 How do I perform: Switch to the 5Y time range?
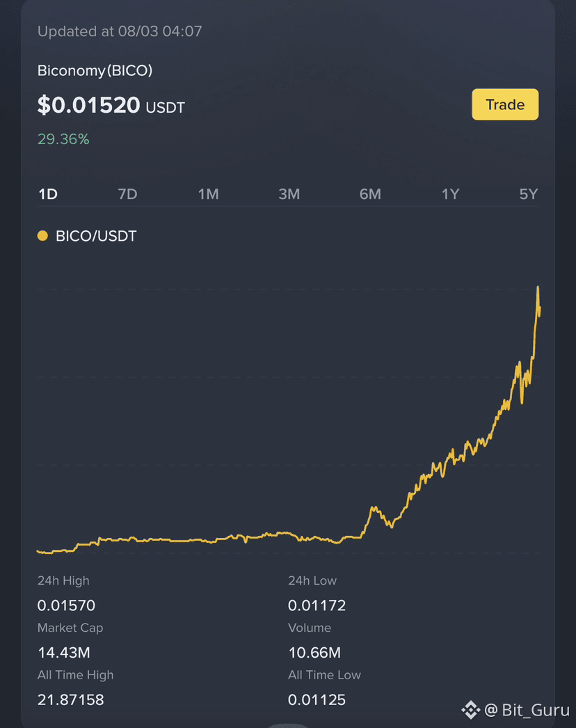(x=529, y=194)
